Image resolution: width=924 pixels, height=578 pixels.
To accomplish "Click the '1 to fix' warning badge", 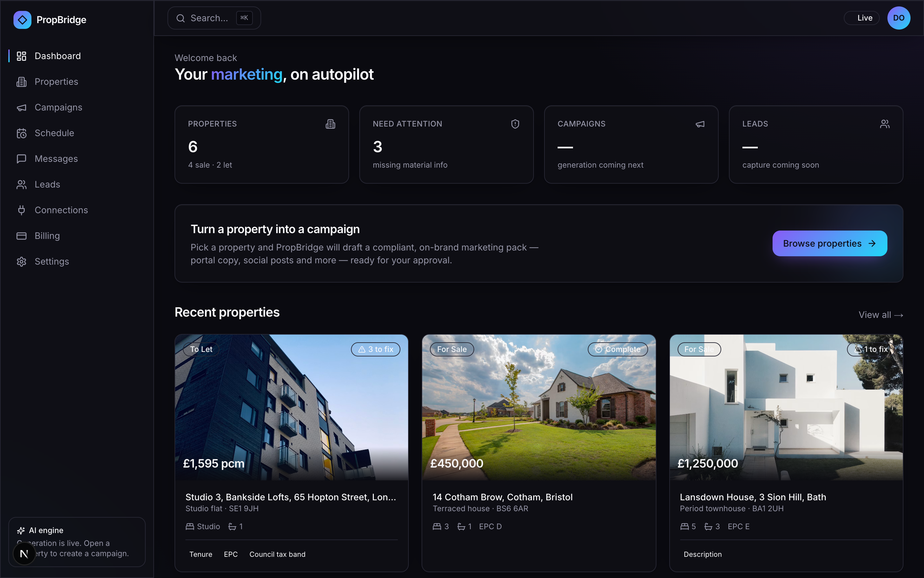I will [871, 349].
